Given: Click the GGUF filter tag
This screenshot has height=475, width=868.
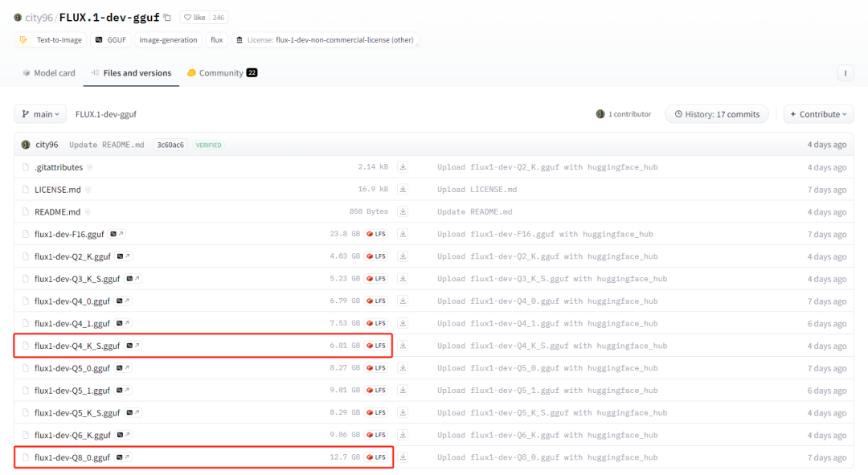Looking at the screenshot, I should (x=110, y=39).
